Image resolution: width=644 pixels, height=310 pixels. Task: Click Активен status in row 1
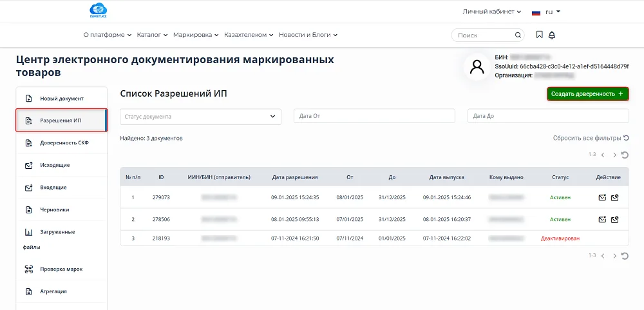560,197
